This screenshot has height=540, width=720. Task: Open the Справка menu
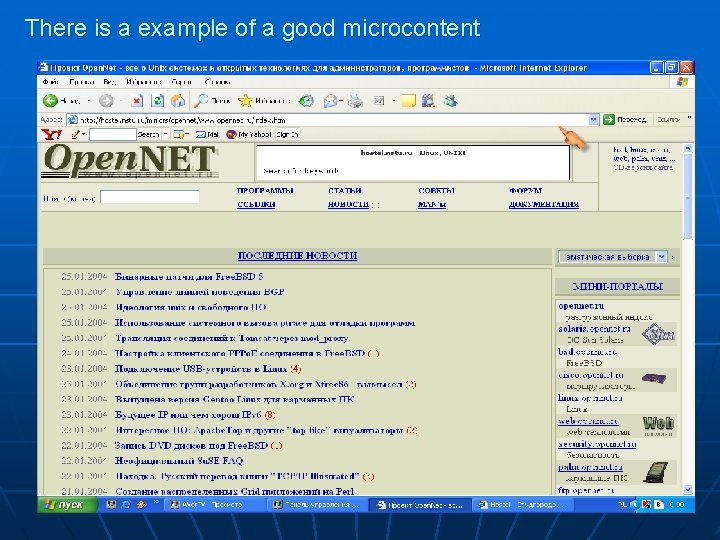click(217, 82)
